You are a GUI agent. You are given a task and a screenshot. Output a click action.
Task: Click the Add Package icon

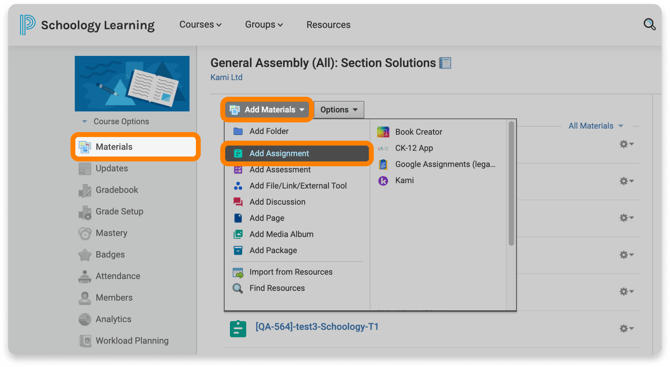[238, 250]
